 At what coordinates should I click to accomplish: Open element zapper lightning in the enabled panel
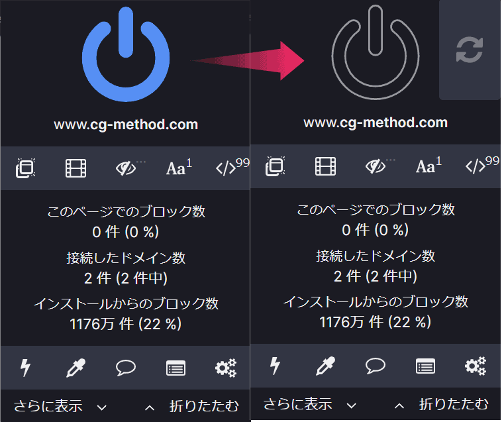26,368
